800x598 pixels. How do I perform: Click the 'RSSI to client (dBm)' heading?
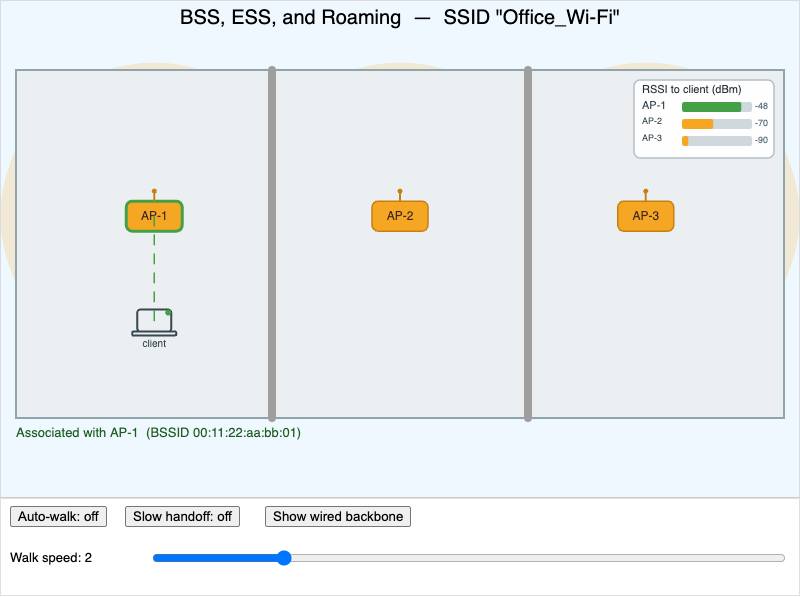pyautogui.click(x=691, y=89)
